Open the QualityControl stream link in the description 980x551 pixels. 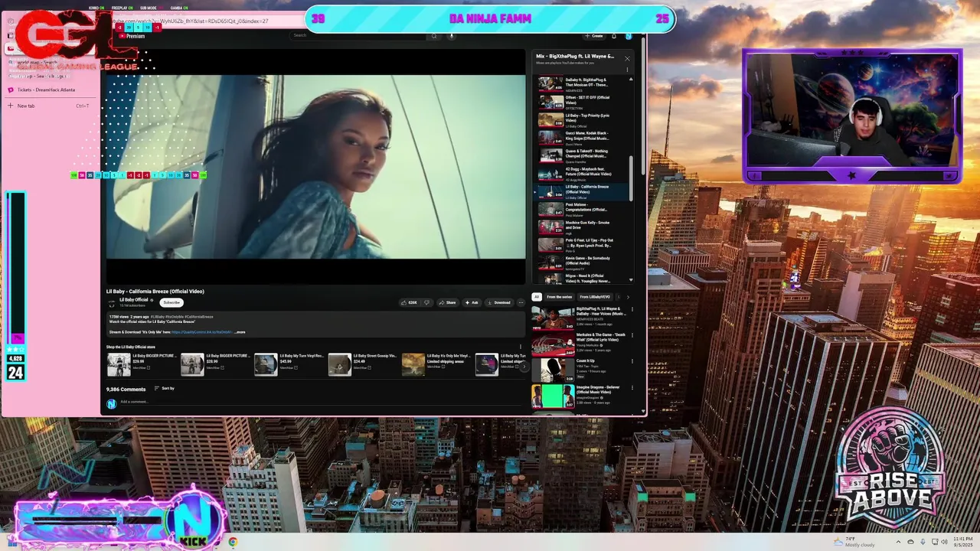[201, 332]
